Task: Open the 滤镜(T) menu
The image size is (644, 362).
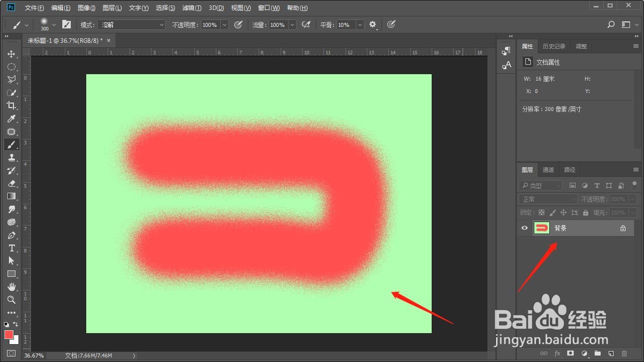Action: coord(192,8)
